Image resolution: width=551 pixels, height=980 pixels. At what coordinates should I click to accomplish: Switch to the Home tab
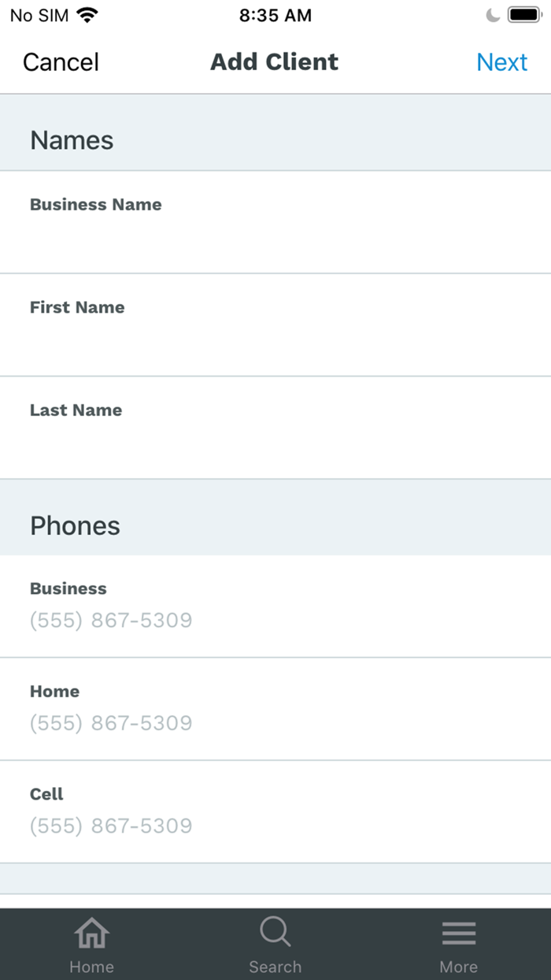click(91, 941)
